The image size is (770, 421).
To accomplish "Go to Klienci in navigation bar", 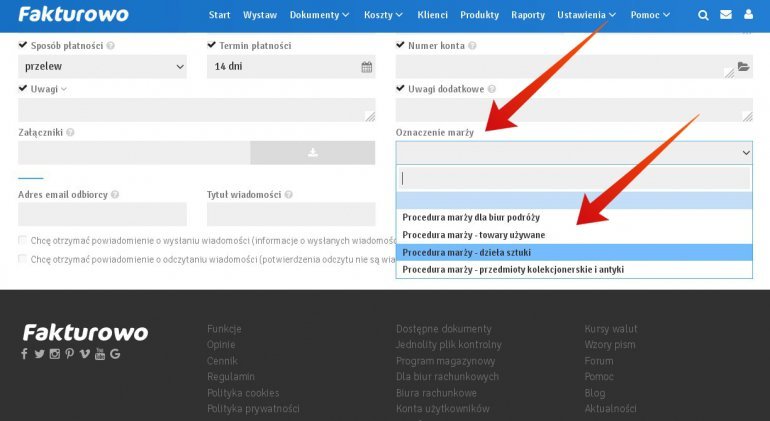I will pos(432,15).
